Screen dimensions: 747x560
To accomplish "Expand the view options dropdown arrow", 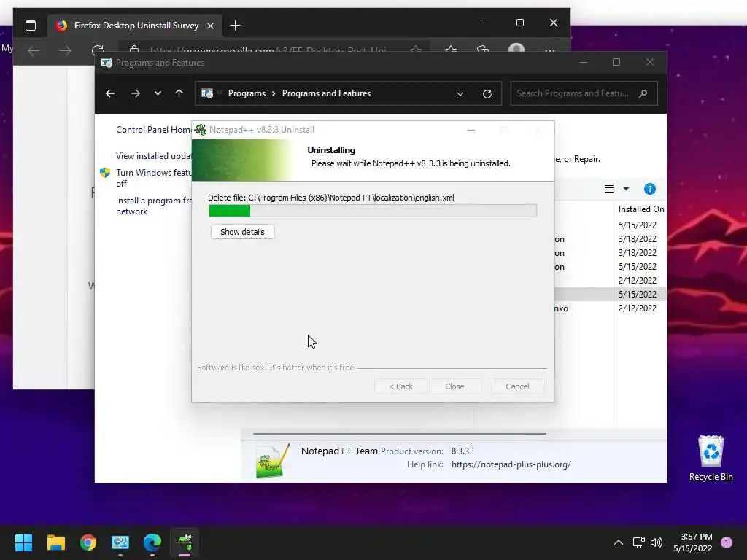I will pyautogui.click(x=626, y=189).
